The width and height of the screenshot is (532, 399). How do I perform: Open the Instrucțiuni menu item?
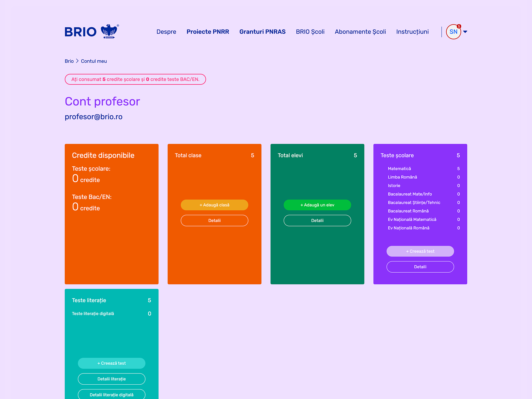tap(412, 32)
